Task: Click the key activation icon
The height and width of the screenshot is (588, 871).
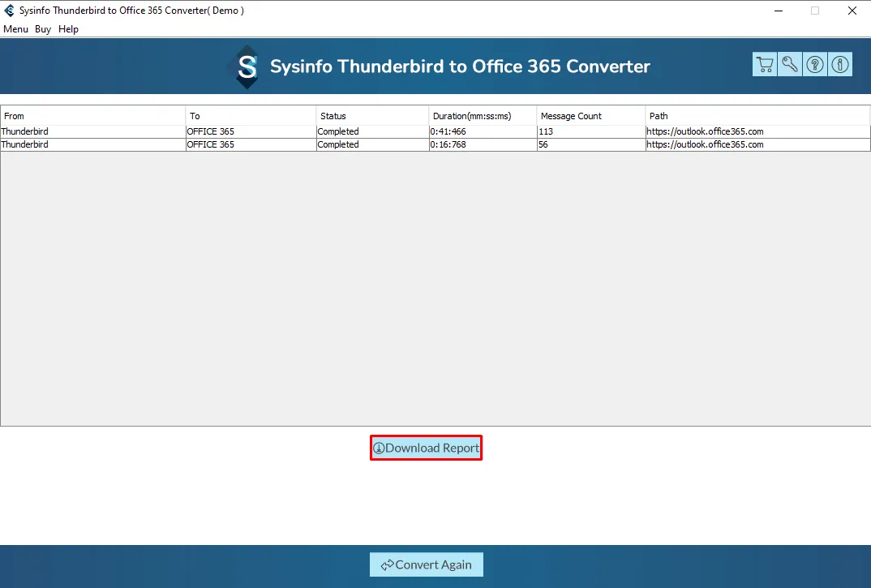Action: 789,65
